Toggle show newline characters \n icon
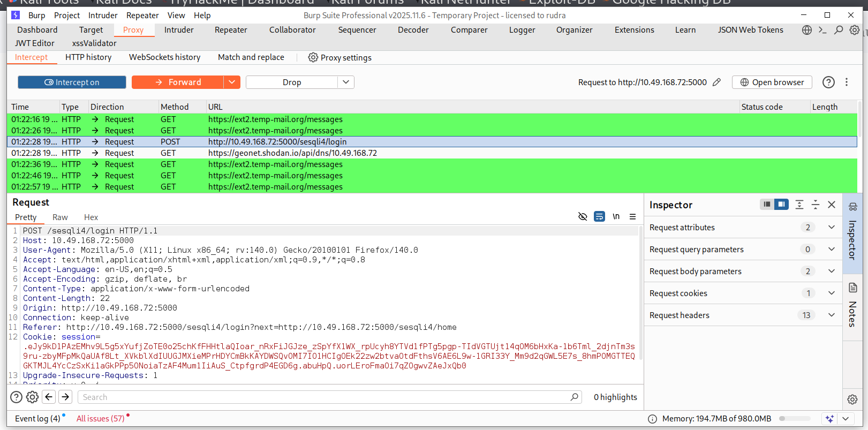868x430 pixels. [x=616, y=216]
